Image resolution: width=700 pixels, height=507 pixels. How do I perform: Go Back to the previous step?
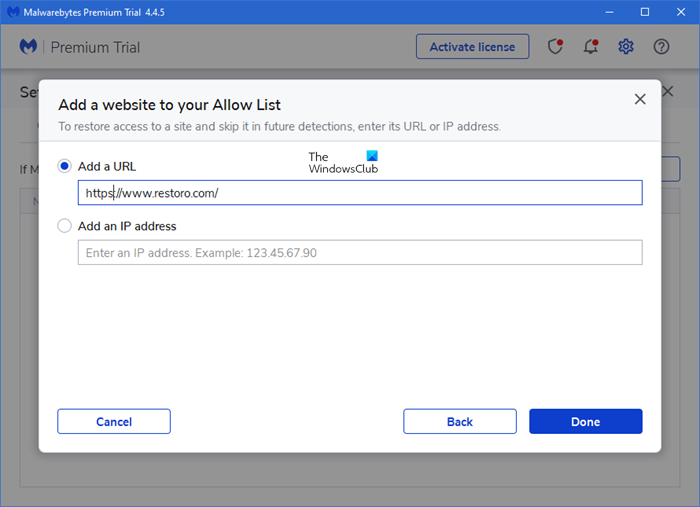(x=460, y=421)
